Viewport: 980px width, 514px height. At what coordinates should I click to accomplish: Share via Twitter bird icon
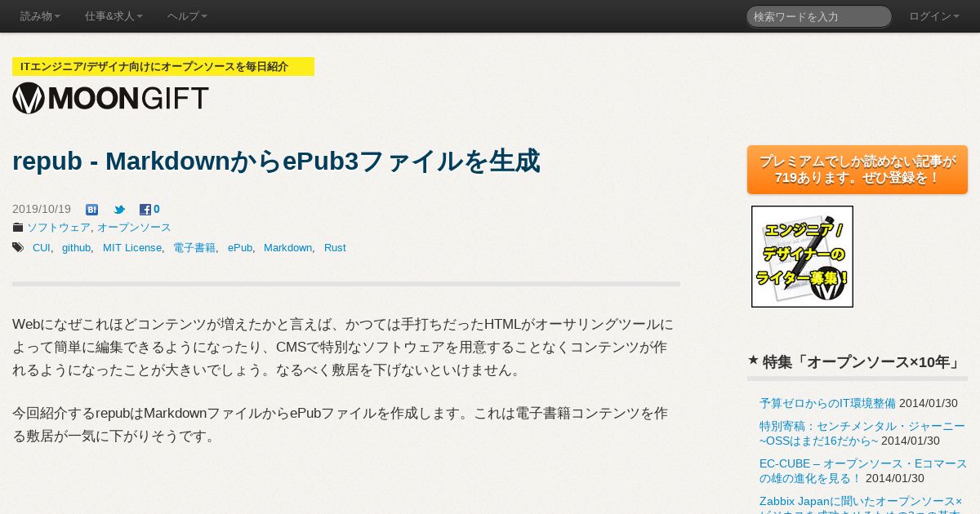(119, 210)
